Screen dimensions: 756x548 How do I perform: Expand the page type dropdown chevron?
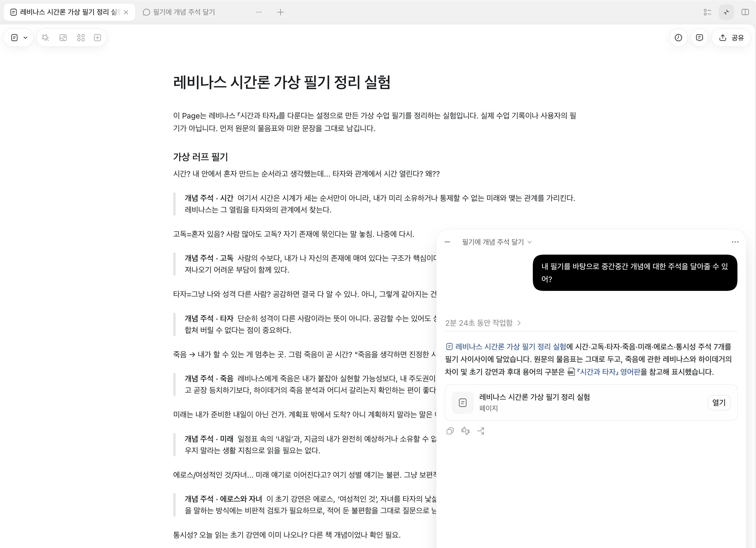tap(25, 38)
